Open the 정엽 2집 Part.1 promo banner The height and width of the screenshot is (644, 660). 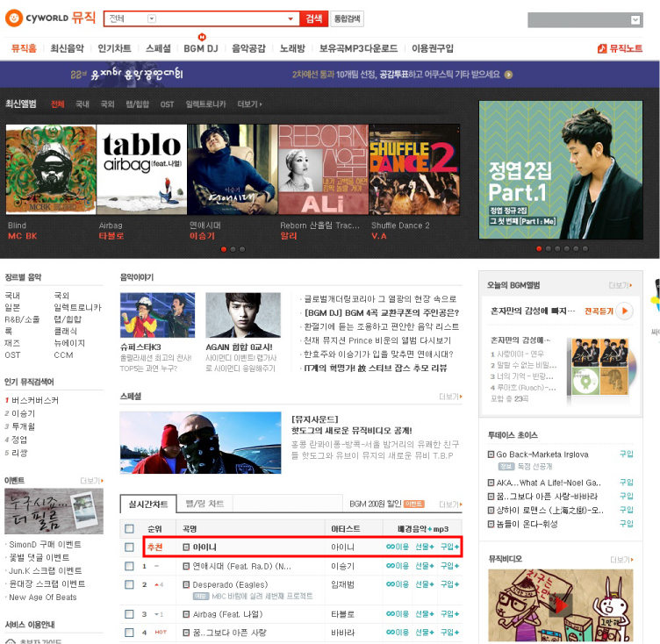pos(561,170)
